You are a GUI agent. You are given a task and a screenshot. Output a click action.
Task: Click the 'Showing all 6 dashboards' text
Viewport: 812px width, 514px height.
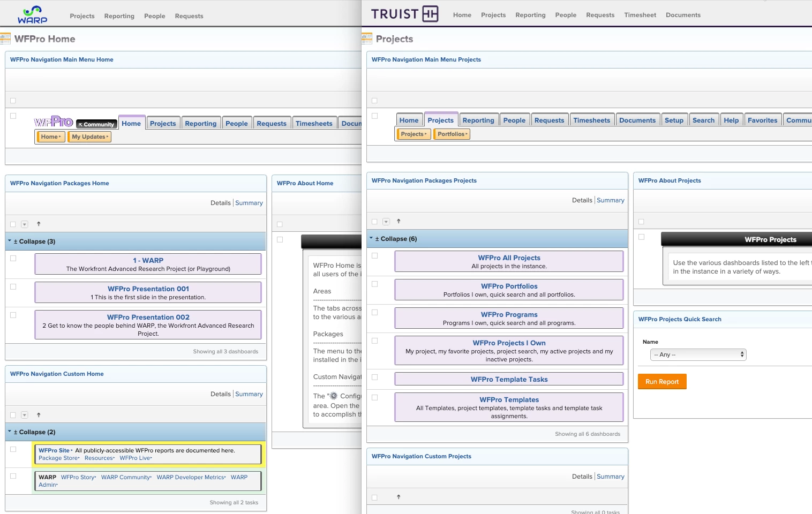(x=588, y=434)
